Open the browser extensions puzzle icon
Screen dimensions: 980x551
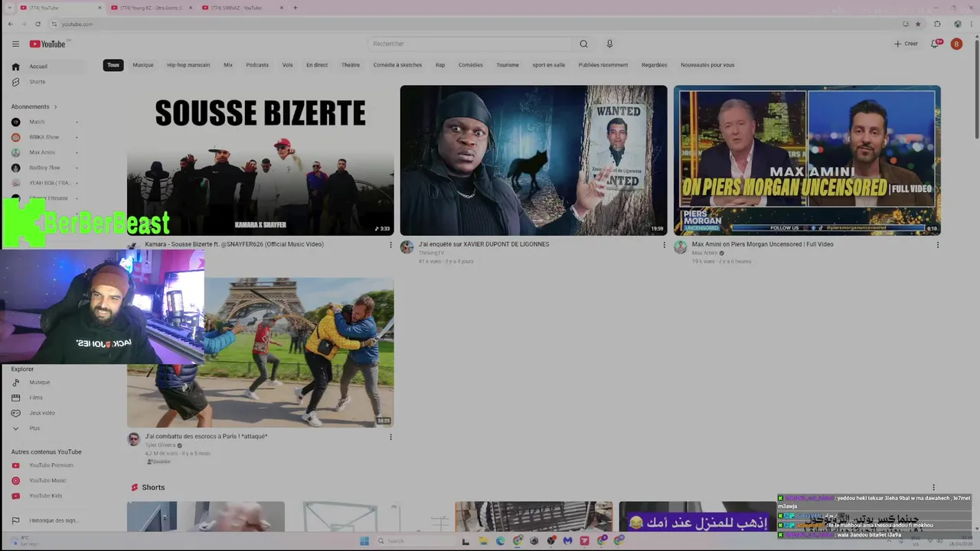tap(937, 24)
